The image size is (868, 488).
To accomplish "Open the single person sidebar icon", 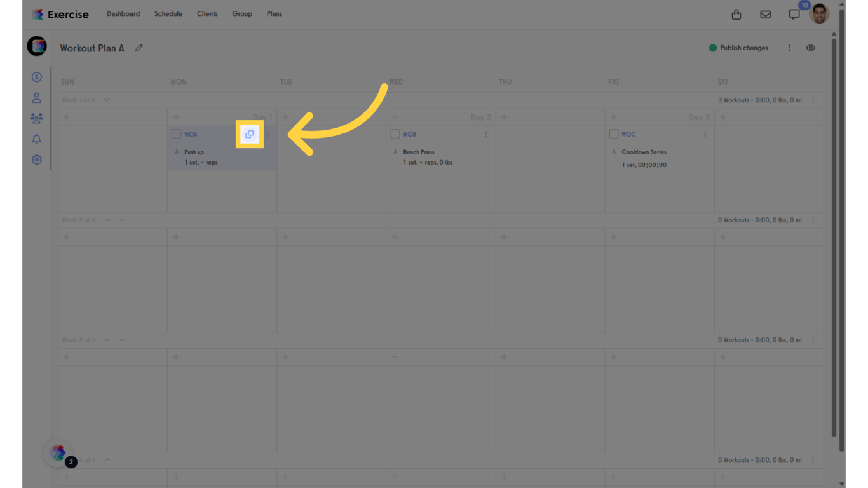I will point(37,98).
